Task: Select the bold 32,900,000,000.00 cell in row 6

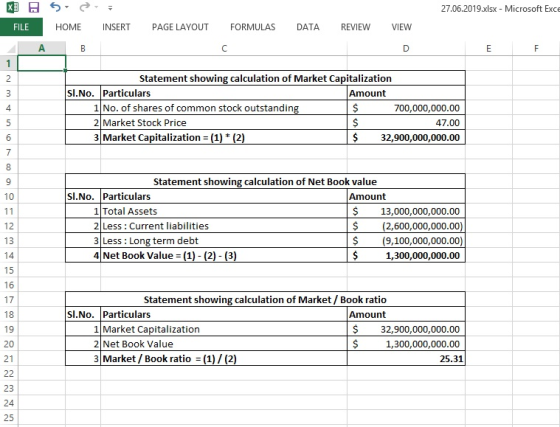Action: pos(406,137)
